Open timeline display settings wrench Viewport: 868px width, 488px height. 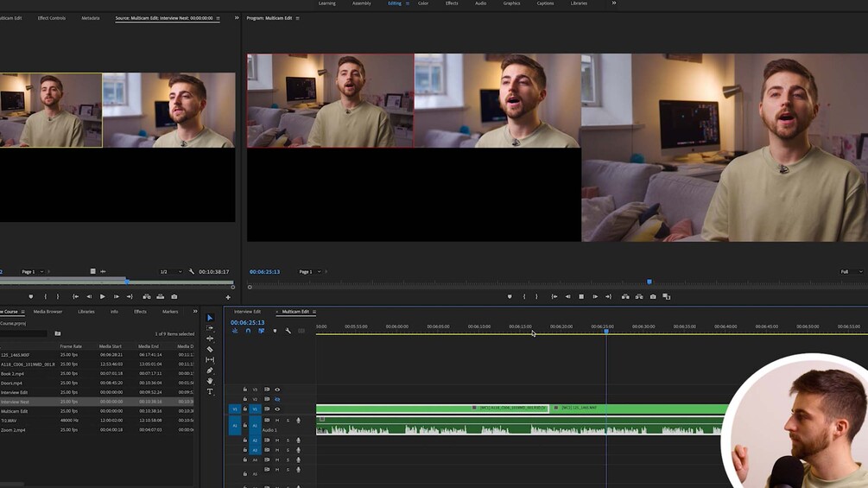[288, 331]
